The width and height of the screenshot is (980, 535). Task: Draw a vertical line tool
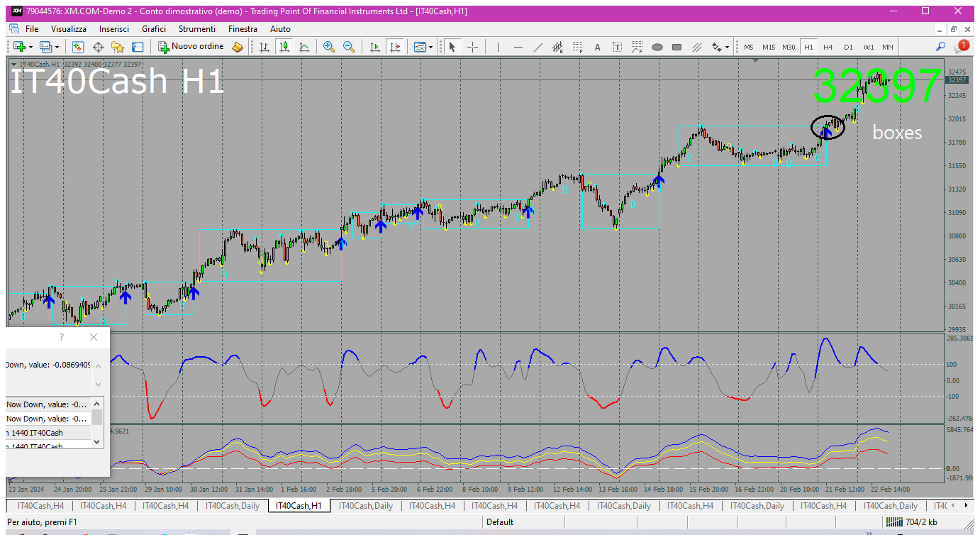pyautogui.click(x=498, y=47)
